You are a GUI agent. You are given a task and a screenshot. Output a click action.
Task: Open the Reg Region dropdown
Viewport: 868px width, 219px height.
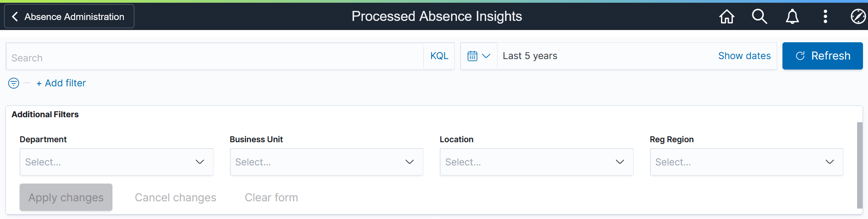[746, 162]
